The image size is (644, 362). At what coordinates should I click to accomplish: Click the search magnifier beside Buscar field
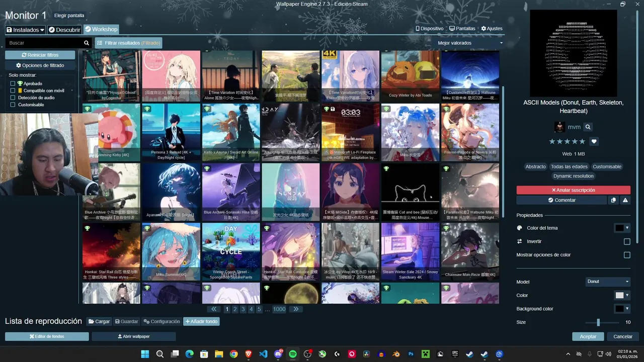click(x=87, y=43)
